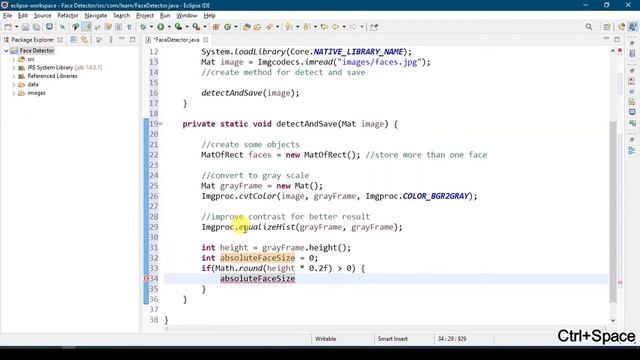
Task: Click the Outline view icon in right trim
Action: pos(632,151)
